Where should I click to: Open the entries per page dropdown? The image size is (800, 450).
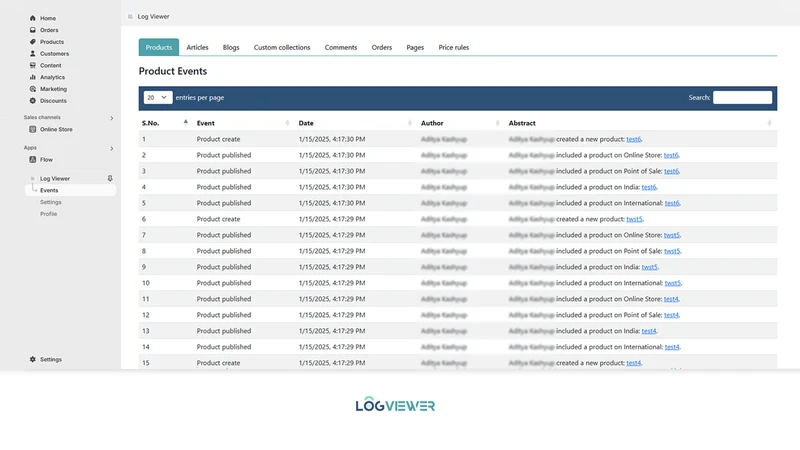[158, 97]
